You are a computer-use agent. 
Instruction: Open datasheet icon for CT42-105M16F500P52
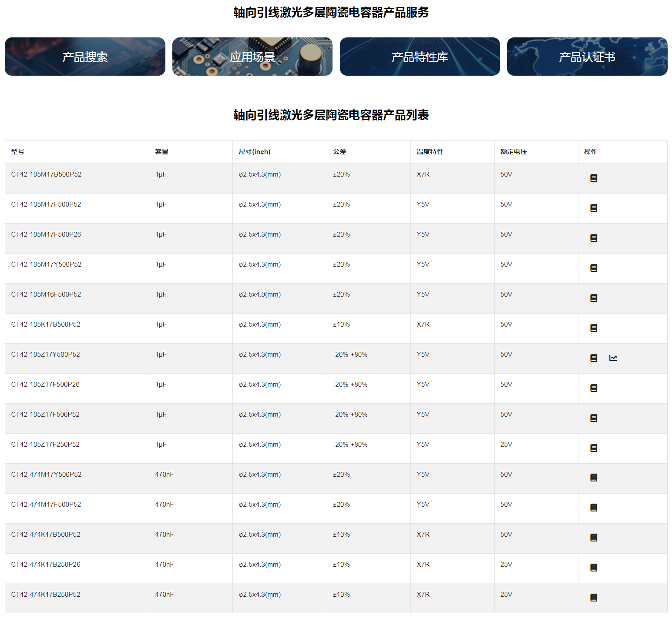(594, 298)
